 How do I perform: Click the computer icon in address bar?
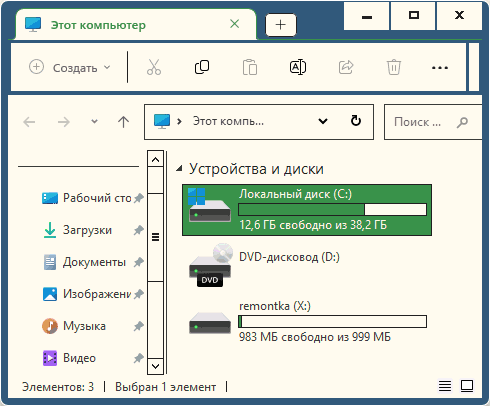[162, 121]
